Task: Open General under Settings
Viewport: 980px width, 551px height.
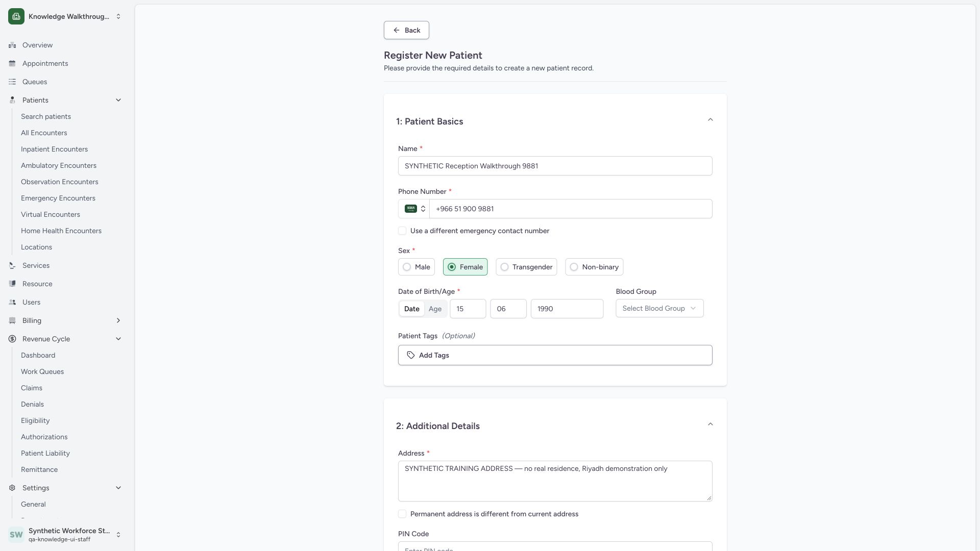Action: pos(33,504)
